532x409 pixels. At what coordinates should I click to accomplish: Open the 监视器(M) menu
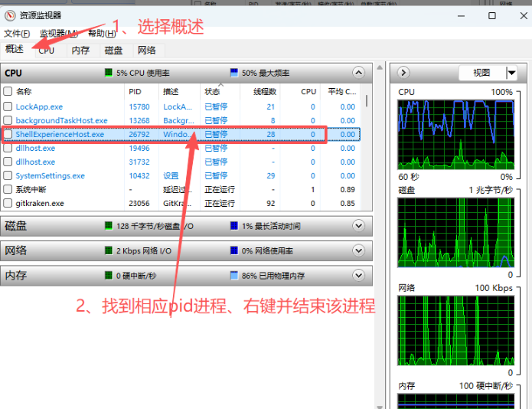(59, 33)
